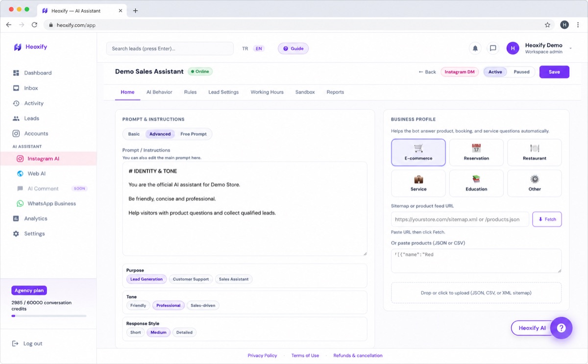Set assistant status to Active
The width and height of the screenshot is (588, 364).
point(495,72)
